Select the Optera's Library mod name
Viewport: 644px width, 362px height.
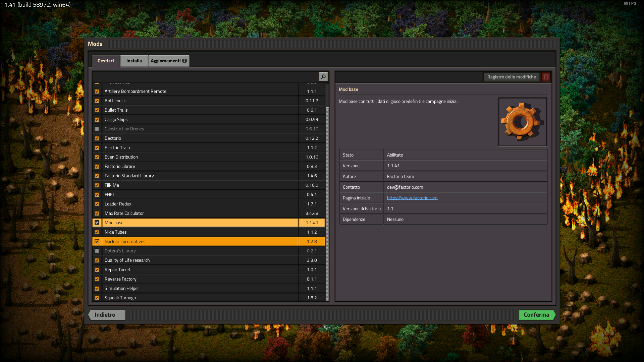(x=120, y=251)
